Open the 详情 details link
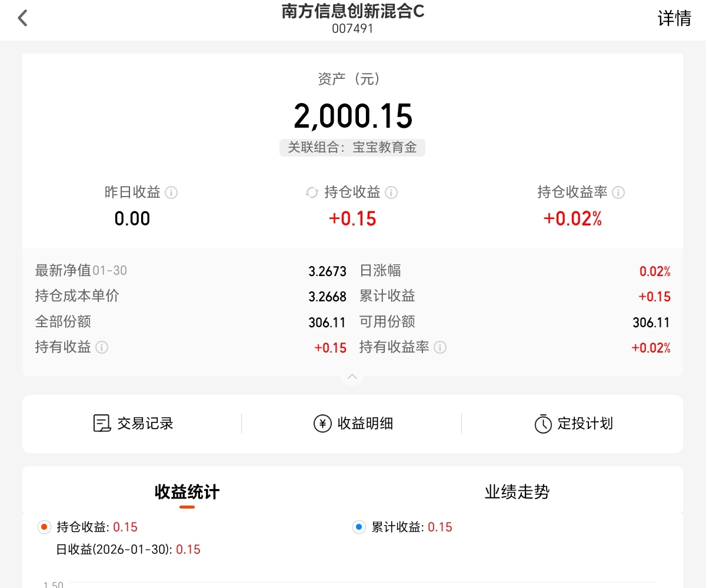This screenshot has width=706, height=588. tap(674, 18)
